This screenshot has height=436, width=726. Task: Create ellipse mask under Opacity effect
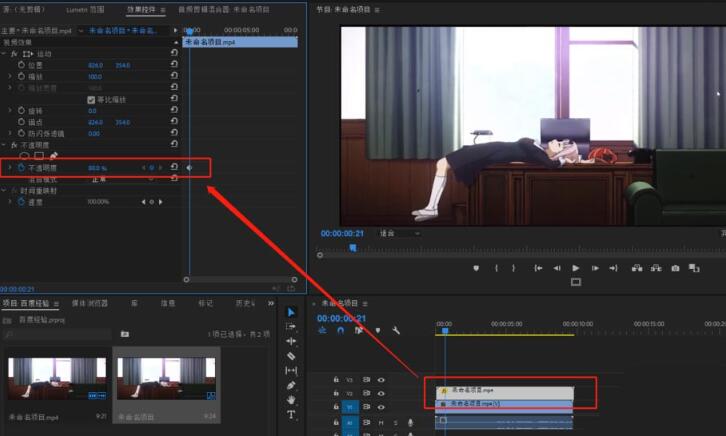25,156
